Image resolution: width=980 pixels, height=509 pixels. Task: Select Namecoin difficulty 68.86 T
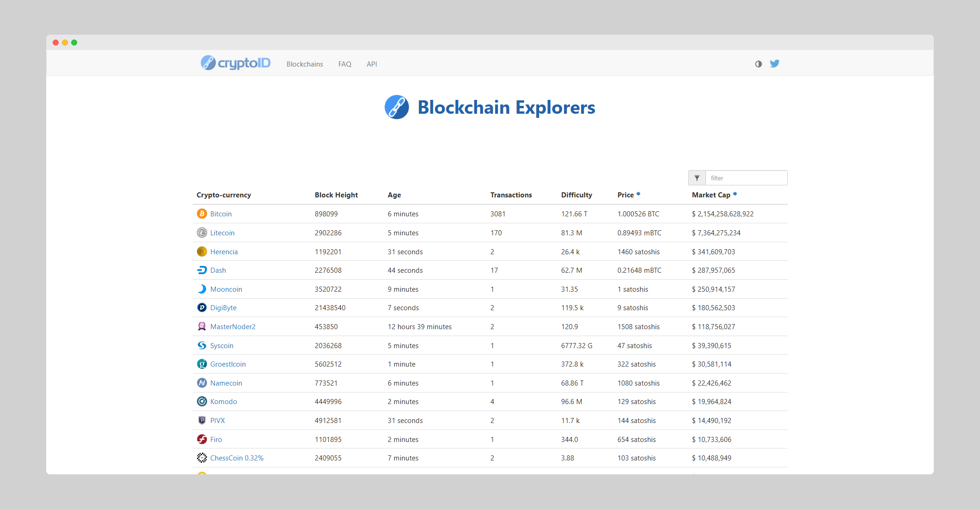point(572,383)
